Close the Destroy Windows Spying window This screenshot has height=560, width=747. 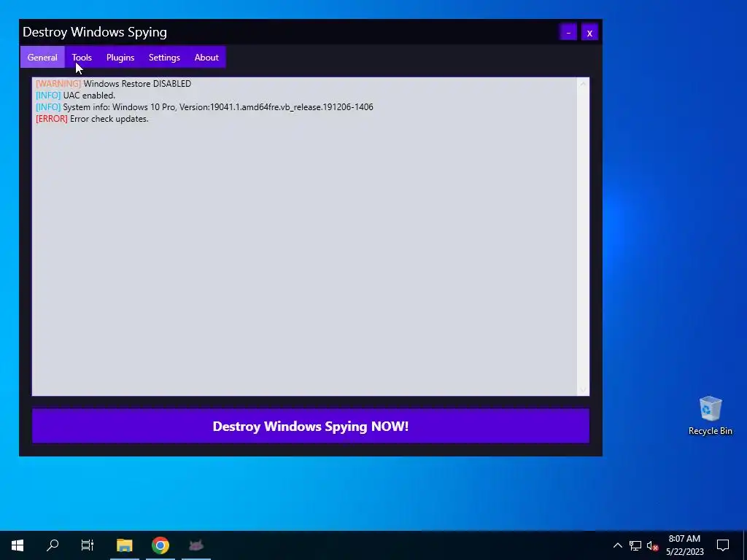coord(589,32)
